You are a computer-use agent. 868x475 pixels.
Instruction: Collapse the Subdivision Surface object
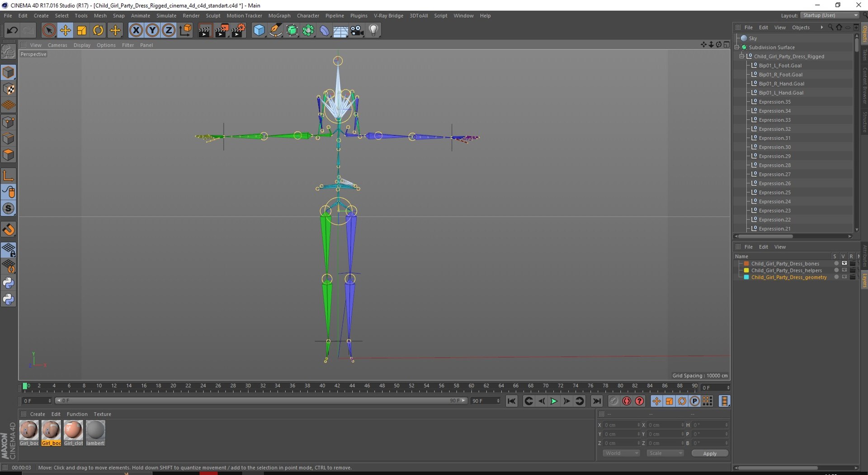pos(737,47)
